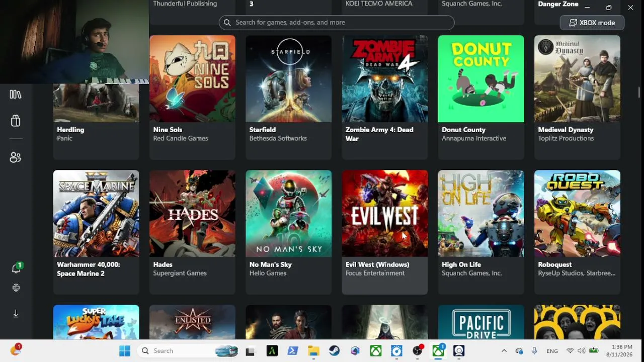Viewport: 644px width, 362px height.
Task: Open Nine Sols game cover
Action: coord(192,78)
